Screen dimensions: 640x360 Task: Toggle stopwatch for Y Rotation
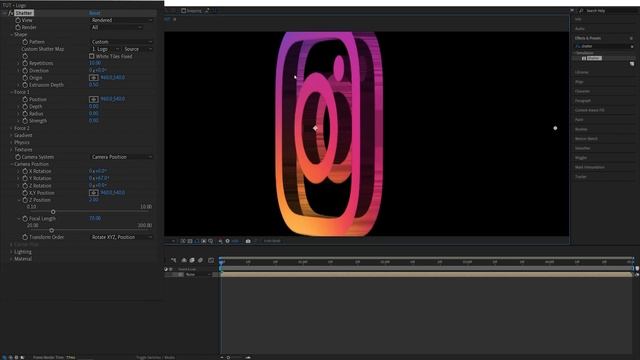[x=25, y=178]
